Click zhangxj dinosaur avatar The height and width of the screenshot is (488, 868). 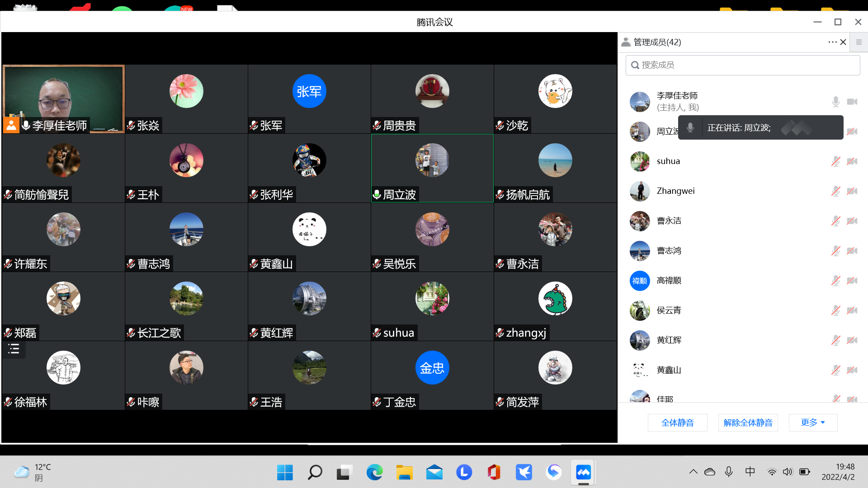[x=555, y=299]
